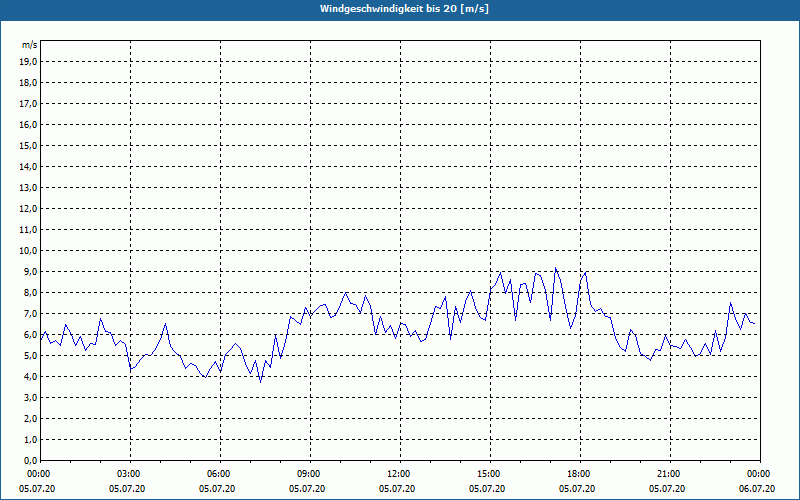Viewport: 800px width, 500px height.
Task: Click the '6,0' y-axis value
Action: (x=30, y=335)
